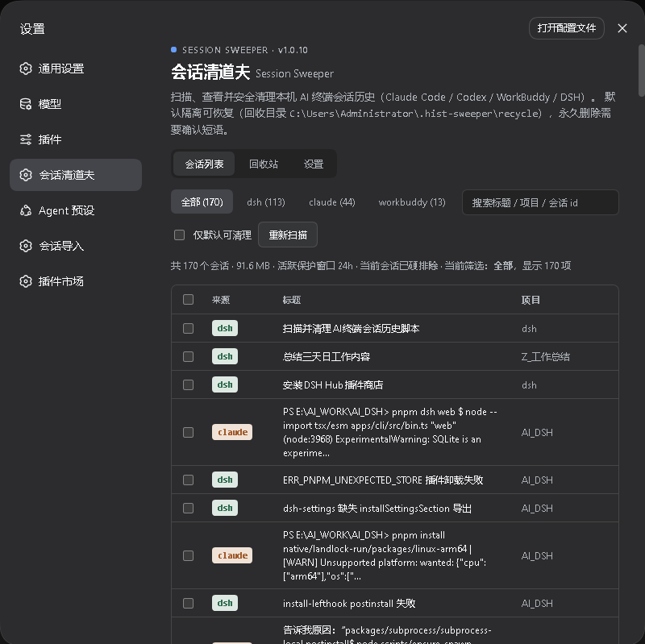Click title ERR_PNPM_UNEXPECTED_STORE 插件卸载失败
The width and height of the screenshot is (645, 644).
[382, 480]
